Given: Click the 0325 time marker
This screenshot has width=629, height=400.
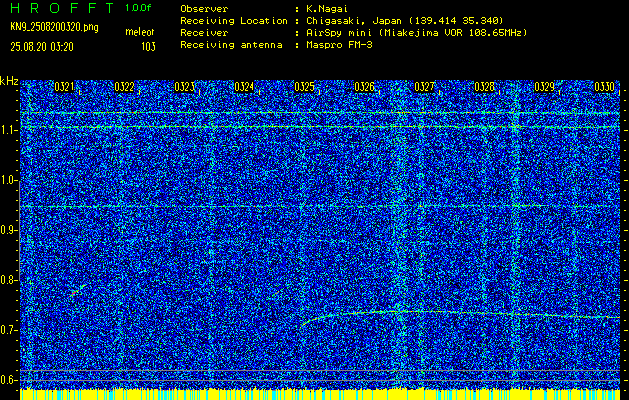Looking at the screenshot, I should pos(304,87).
